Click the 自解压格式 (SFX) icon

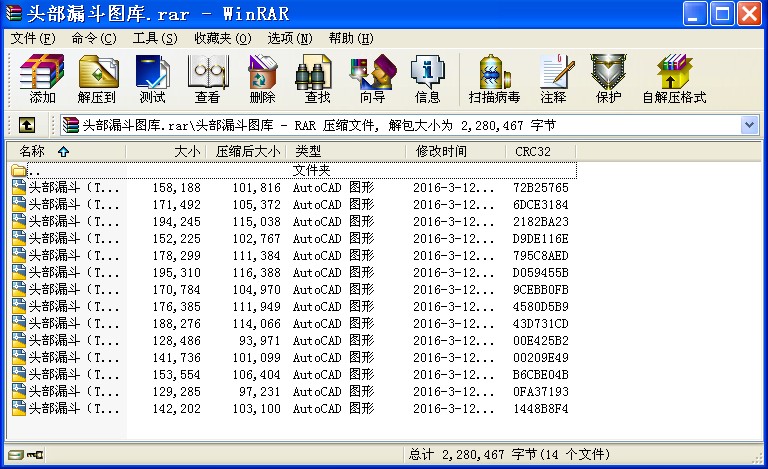pyautogui.click(x=674, y=78)
